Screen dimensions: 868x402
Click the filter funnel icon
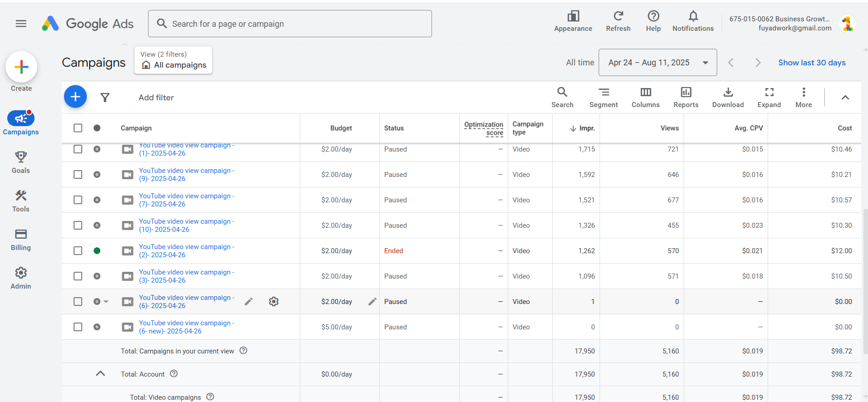pyautogui.click(x=105, y=98)
